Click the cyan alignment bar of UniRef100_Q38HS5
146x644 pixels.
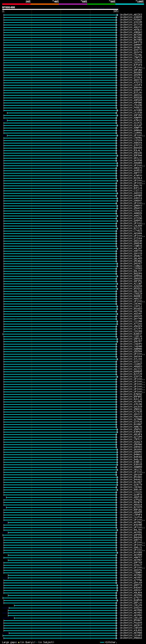tap(60, 17)
